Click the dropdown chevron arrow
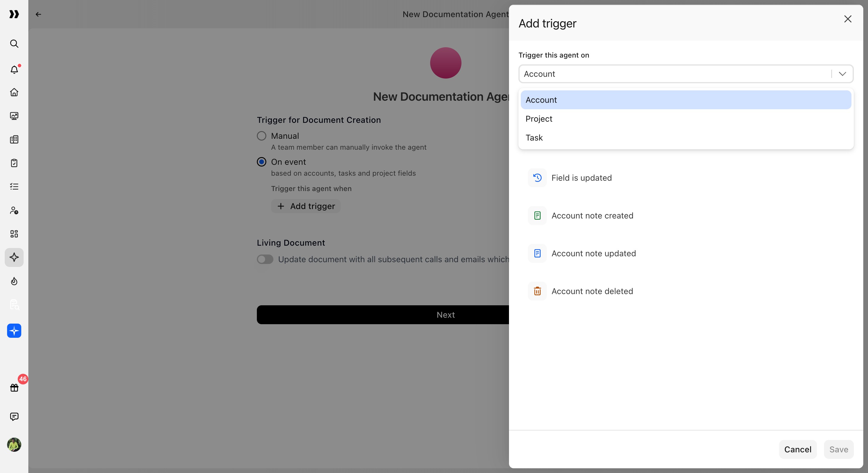Screen dimensions: 868x473 [842, 74]
